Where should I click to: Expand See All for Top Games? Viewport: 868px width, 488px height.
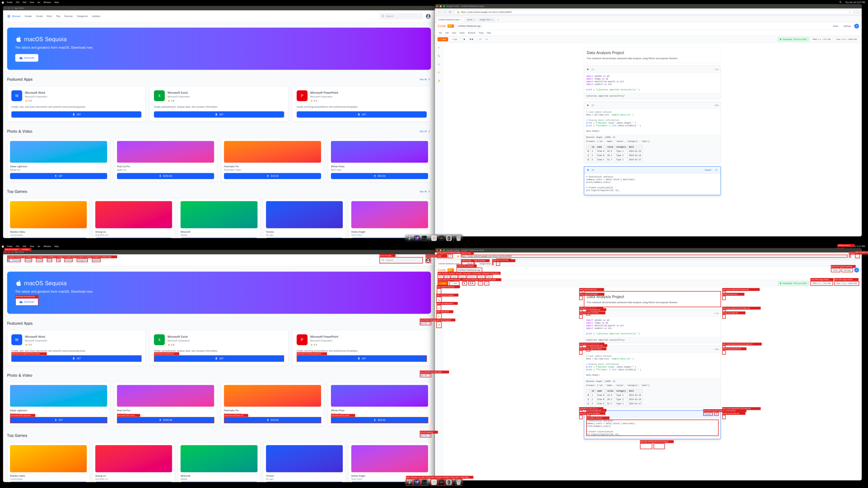(x=425, y=191)
